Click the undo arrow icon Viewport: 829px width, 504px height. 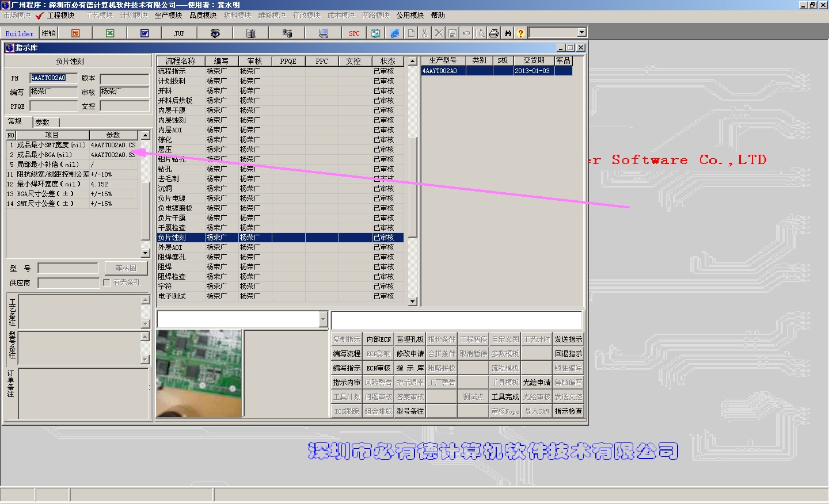[x=466, y=33]
